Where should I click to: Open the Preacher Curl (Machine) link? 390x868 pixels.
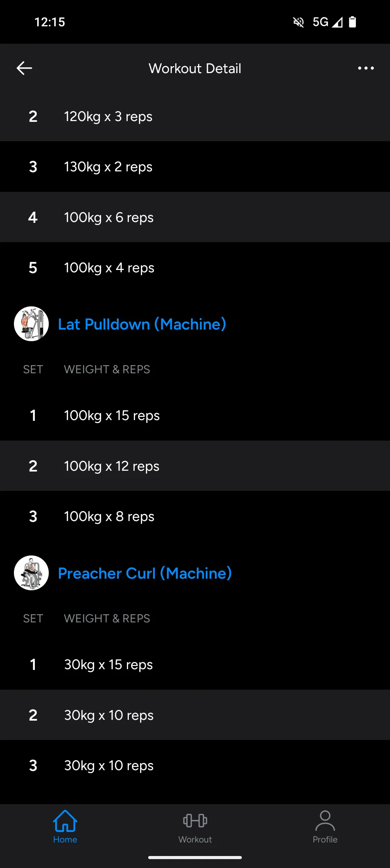point(145,573)
